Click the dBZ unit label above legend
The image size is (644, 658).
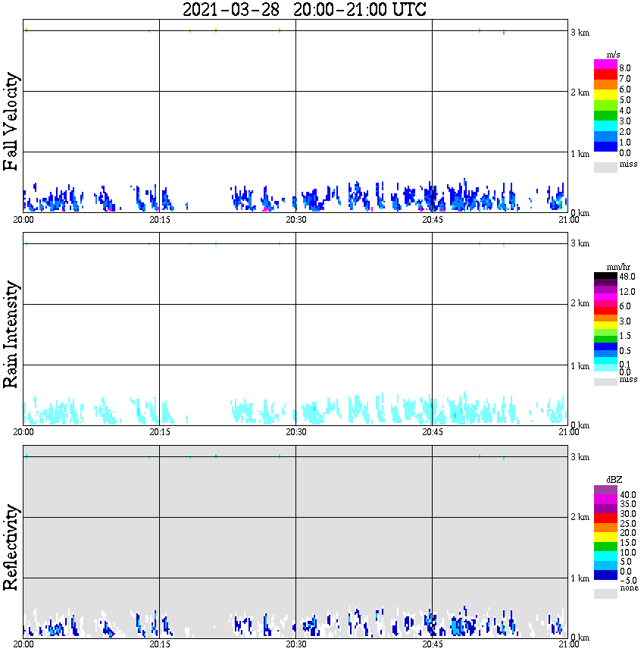click(614, 480)
